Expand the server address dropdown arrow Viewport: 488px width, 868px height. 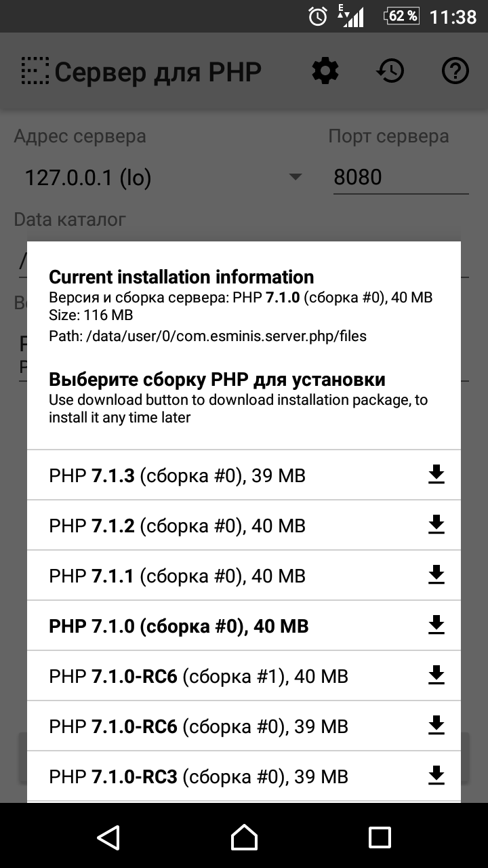pyautogui.click(x=295, y=178)
